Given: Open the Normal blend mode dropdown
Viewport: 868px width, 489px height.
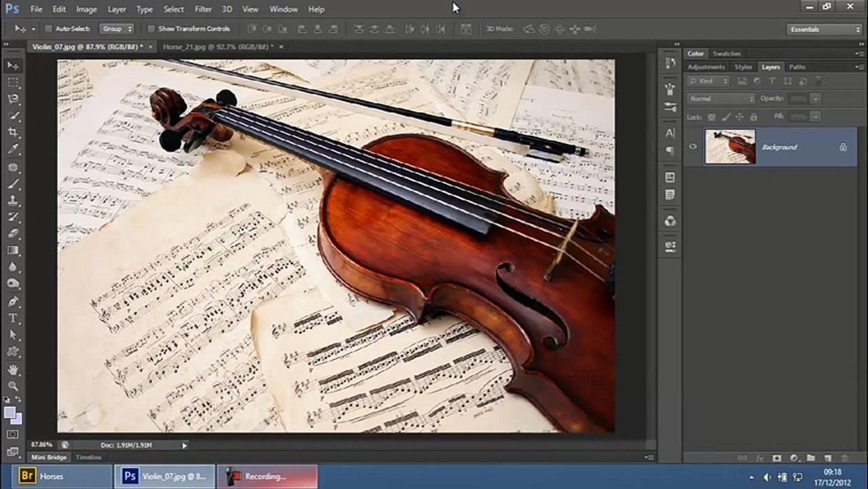Looking at the screenshot, I should pyautogui.click(x=721, y=98).
